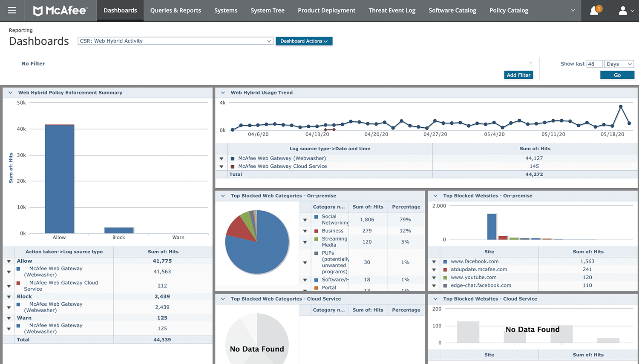Open the Days time unit dropdown
The width and height of the screenshot is (639, 364).
point(619,64)
